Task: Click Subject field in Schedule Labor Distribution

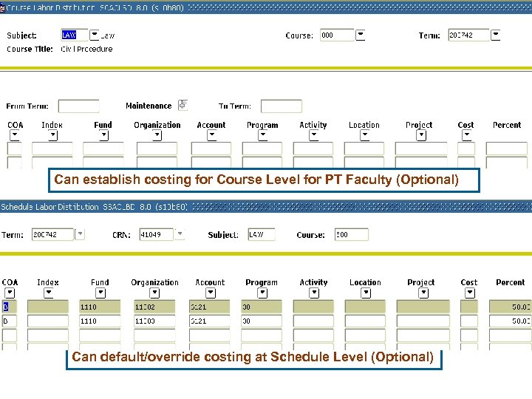Action: (262, 234)
